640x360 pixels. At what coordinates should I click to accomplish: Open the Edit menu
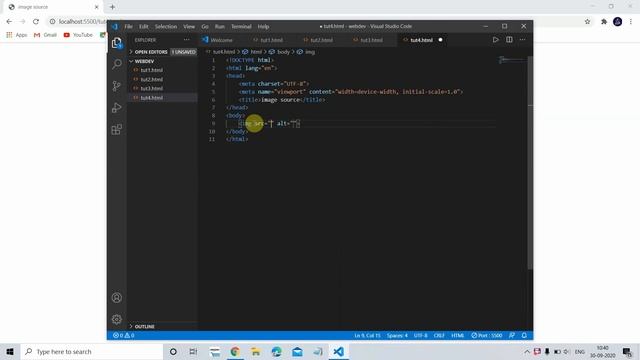click(144, 27)
